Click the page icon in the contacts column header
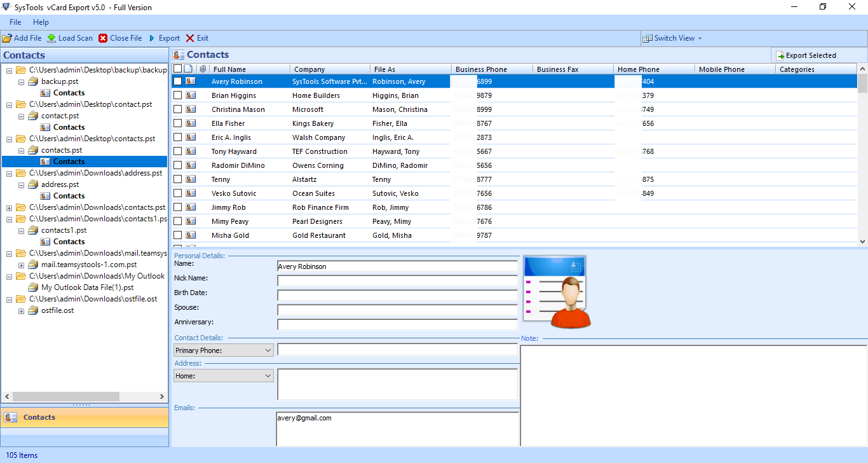Viewport: 868px width, 463px height. pos(187,68)
